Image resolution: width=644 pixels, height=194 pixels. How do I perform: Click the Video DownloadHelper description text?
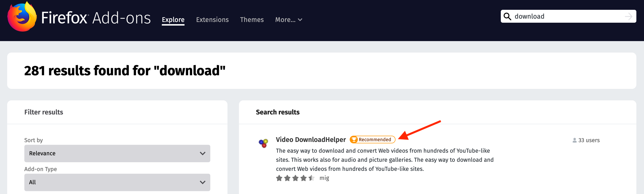pos(385,160)
